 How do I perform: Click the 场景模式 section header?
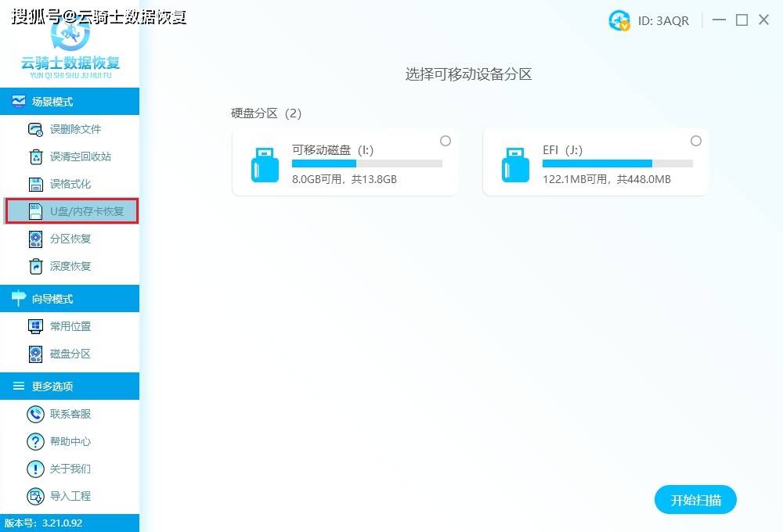tap(70, 101)
